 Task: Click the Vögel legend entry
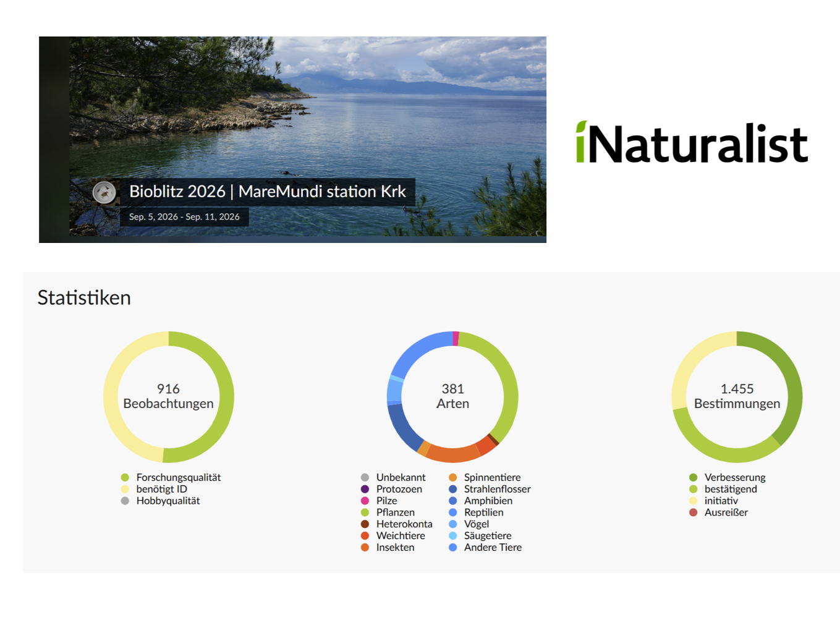tap(469, 524)
